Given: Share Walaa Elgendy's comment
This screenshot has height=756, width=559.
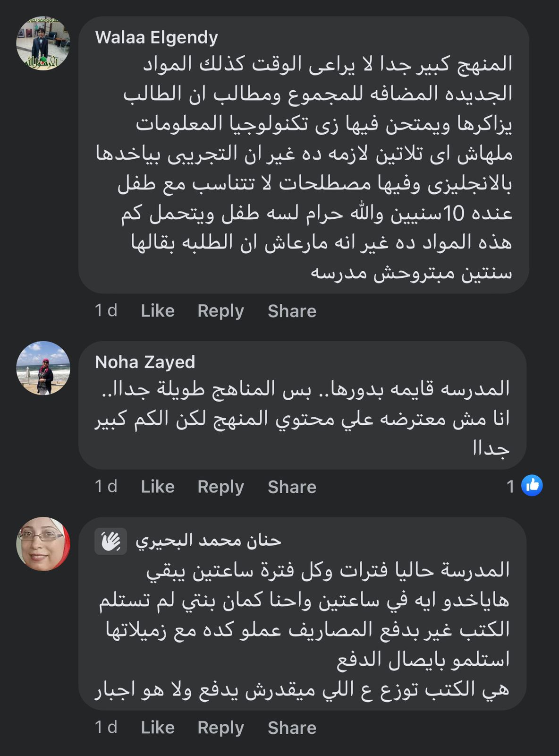Looking at the screenshot, I should pos(292,311).
